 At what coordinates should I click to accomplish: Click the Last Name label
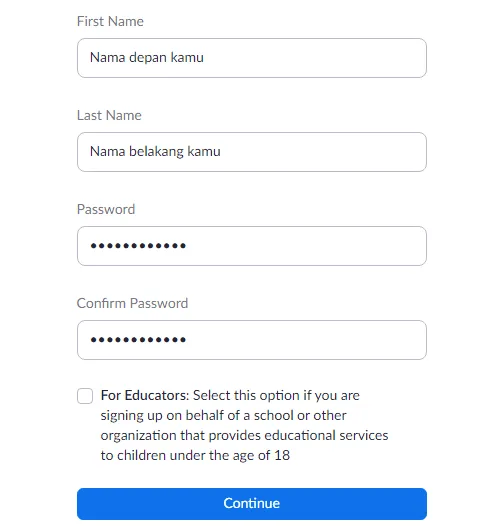coord(109,115)
